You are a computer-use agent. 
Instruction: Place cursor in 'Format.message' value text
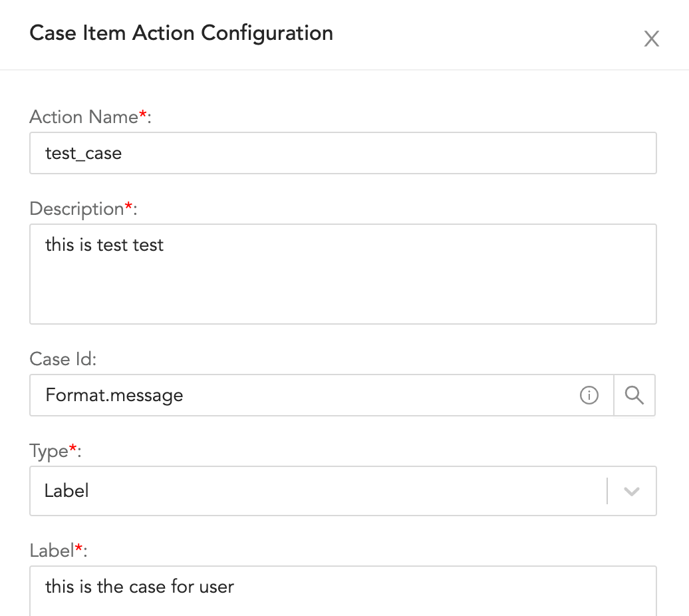(114, 396)
